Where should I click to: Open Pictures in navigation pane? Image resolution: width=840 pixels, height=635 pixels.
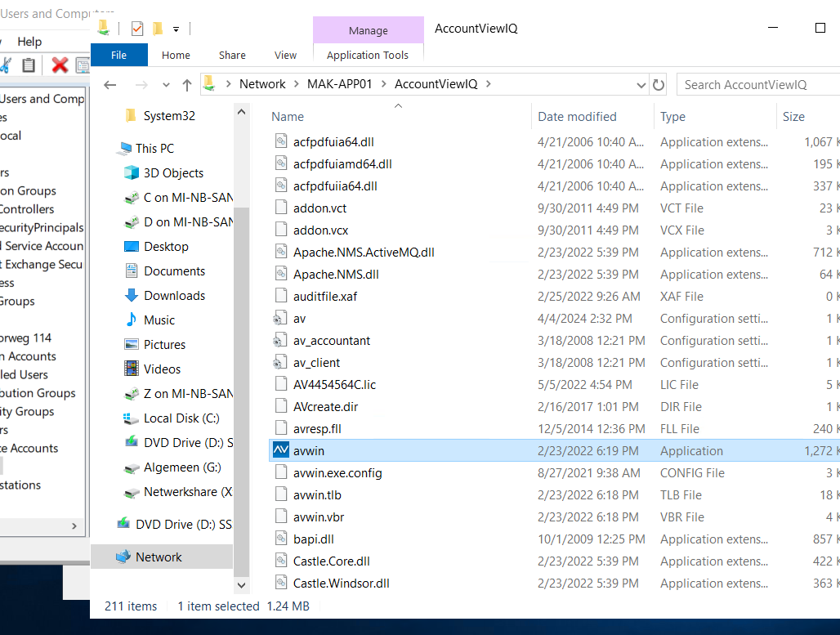coord(164,345)
